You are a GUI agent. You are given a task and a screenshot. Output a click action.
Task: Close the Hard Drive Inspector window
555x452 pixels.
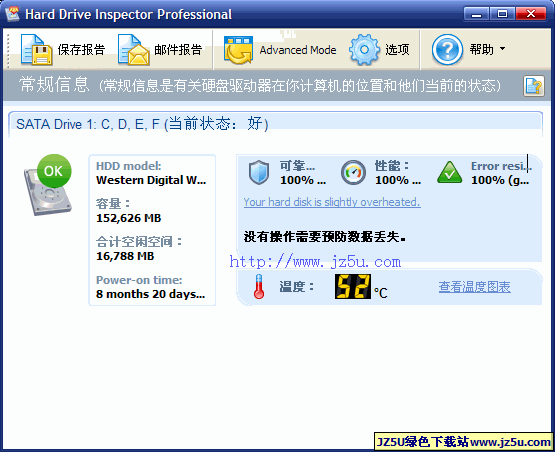[531, 14]
